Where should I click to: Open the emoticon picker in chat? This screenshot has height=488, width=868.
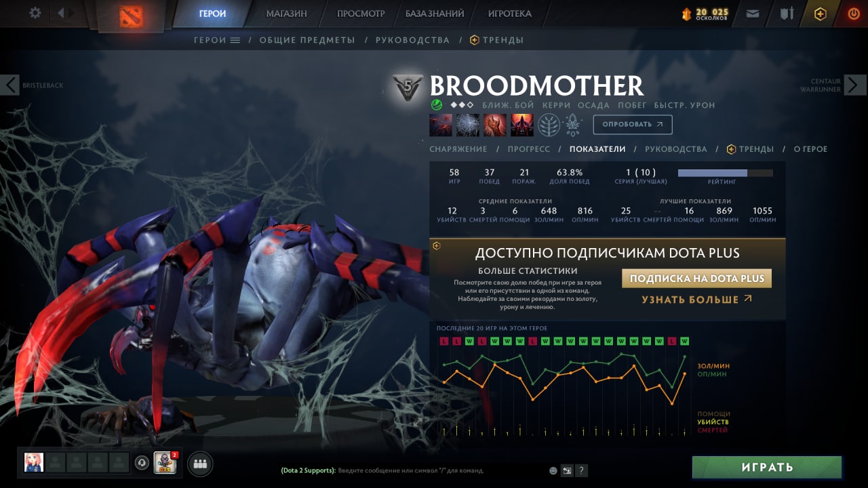[553, 470]
